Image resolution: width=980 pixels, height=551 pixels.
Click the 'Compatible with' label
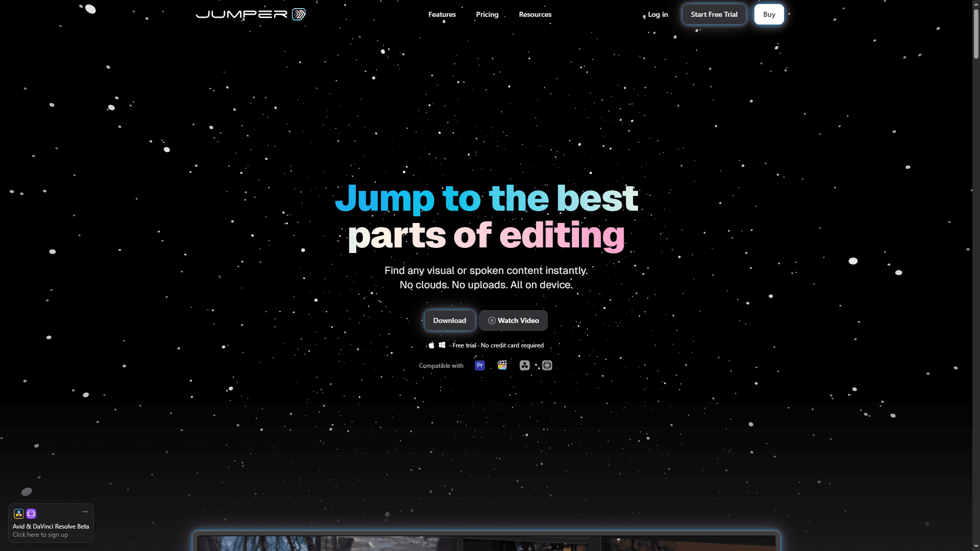click(441, 366)
